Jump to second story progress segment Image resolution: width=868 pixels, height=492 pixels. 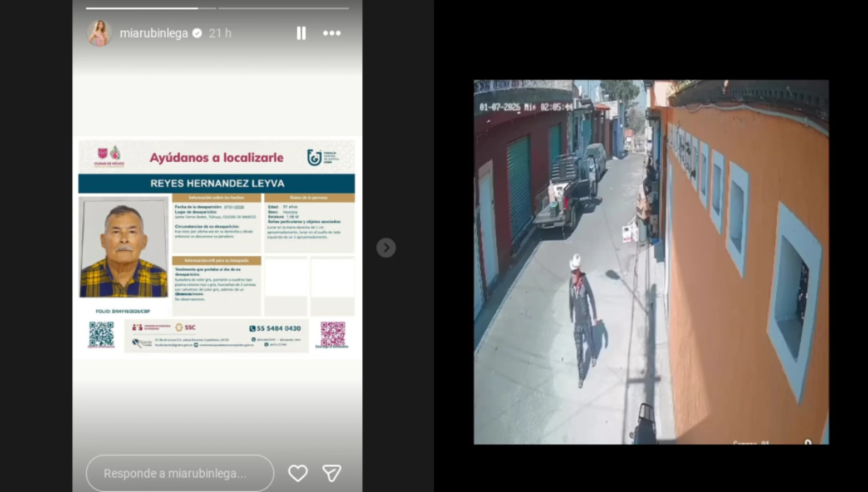pos(283,8)
